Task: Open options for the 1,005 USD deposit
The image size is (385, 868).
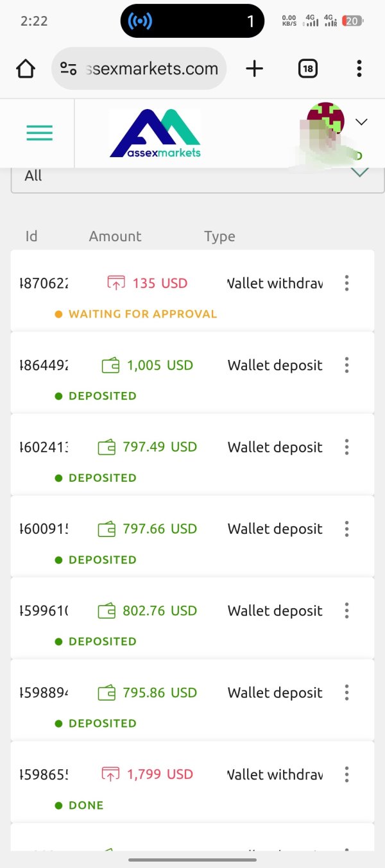Action: pyautogui.click(x=346, y=365)
